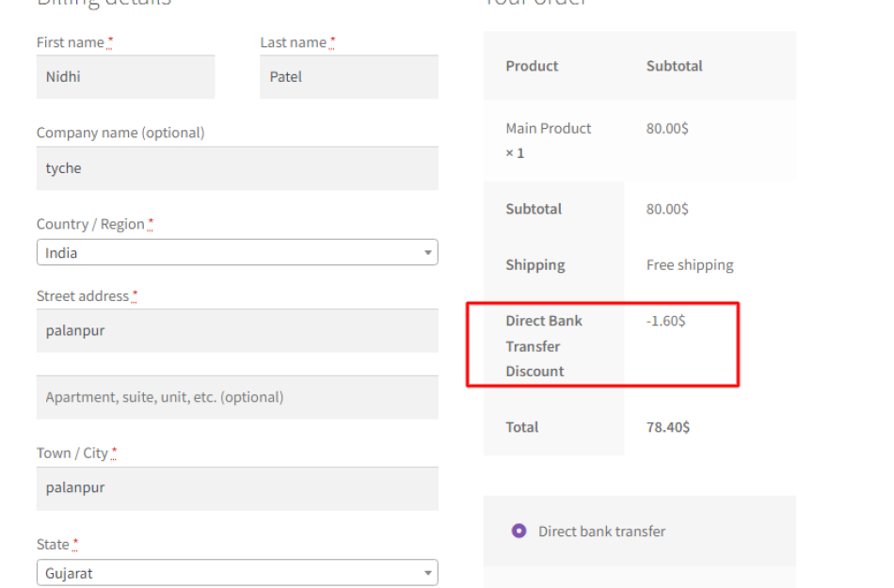Open the Country / Region dropdown
The height and width of the screenshot is (588, 894).
(x=236, y=252)
